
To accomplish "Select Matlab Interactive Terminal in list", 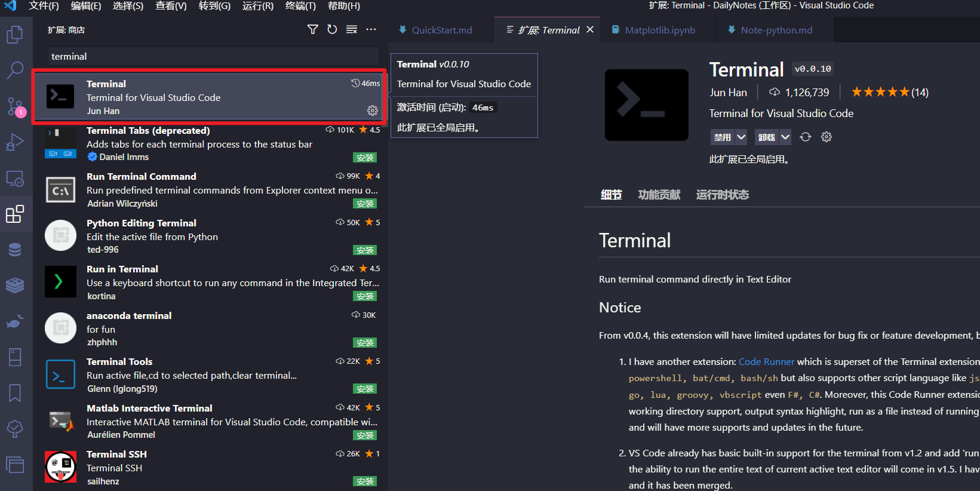I will click(x=210, y=422).
